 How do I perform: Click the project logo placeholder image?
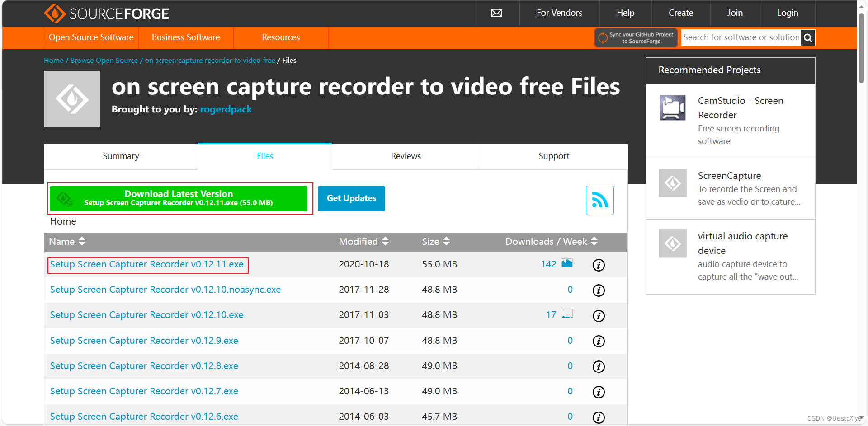72,99
